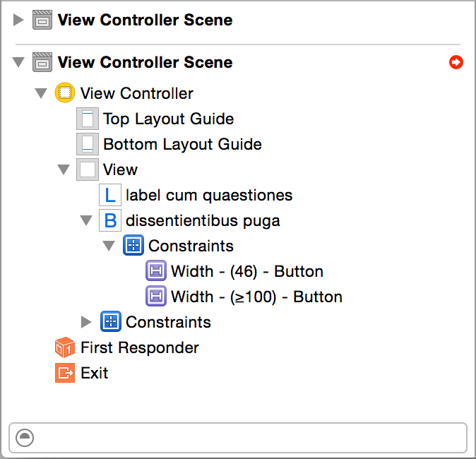
Task: Expand the first View Controller Scene
Action: pyautogui.click(x=18, y=20)
